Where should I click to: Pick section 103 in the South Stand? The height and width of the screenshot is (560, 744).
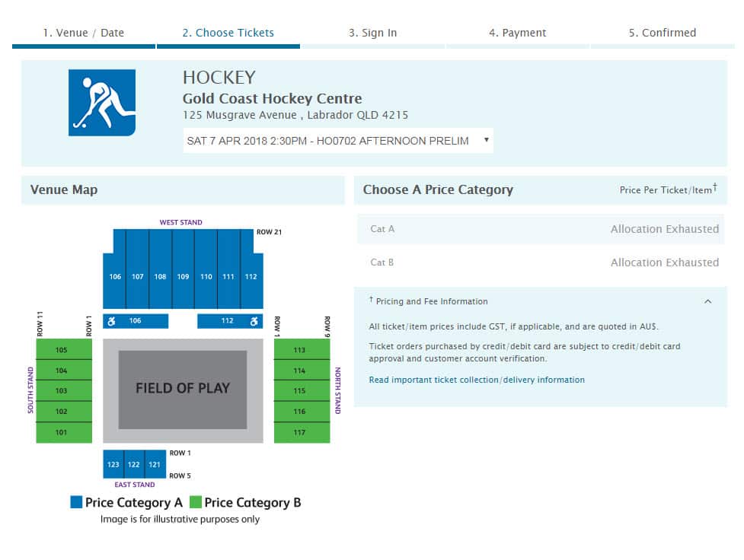pyautogui.click(x=62, y=391)
